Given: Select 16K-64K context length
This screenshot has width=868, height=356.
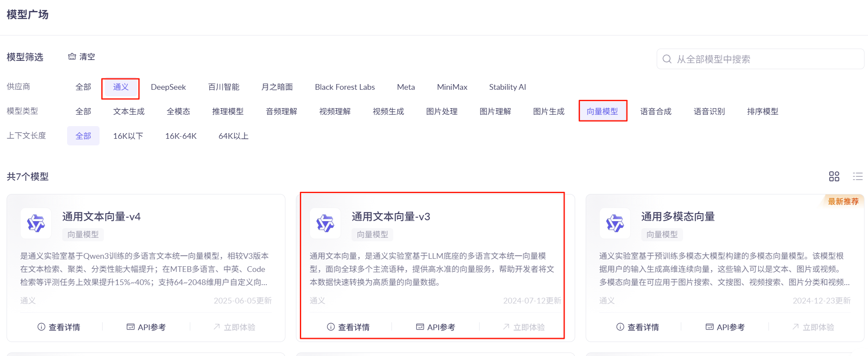Looking at the screenshot, I should (181, 136).
